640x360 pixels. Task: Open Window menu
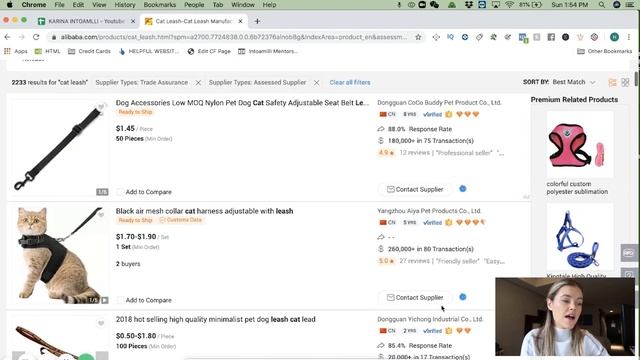tap(242, 5)
